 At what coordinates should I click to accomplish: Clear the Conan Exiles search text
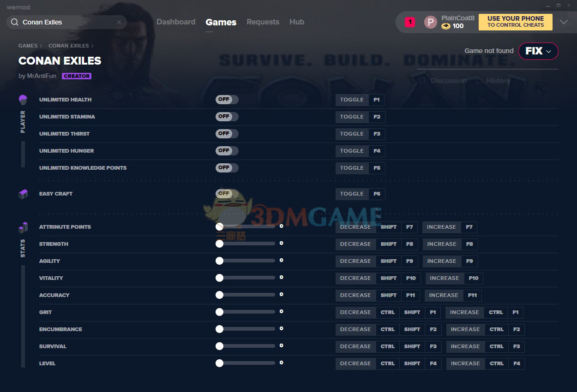[119, 22]
